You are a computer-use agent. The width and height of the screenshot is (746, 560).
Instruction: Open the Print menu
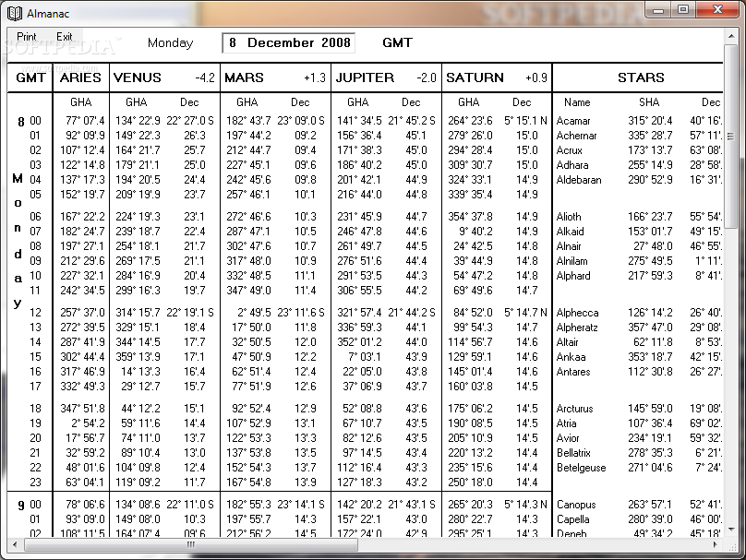tap(26, 37)
